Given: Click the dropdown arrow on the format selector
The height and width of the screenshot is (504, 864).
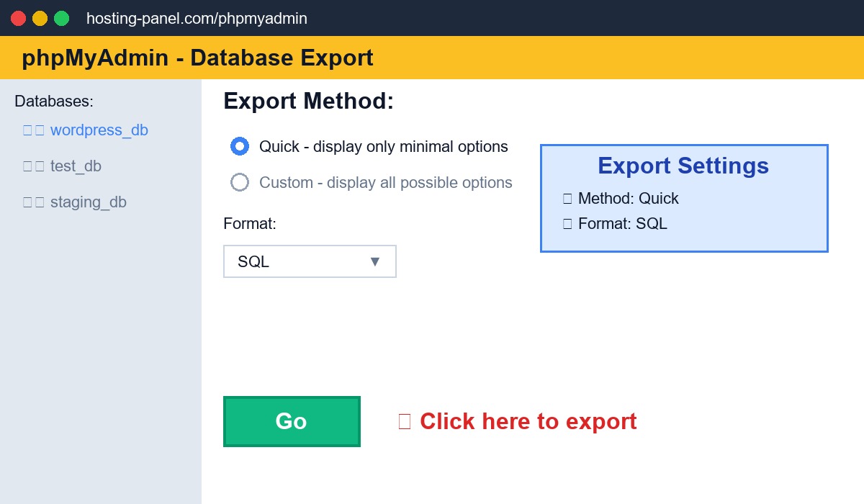Looking at the screenshot, I should click(374, 261).
